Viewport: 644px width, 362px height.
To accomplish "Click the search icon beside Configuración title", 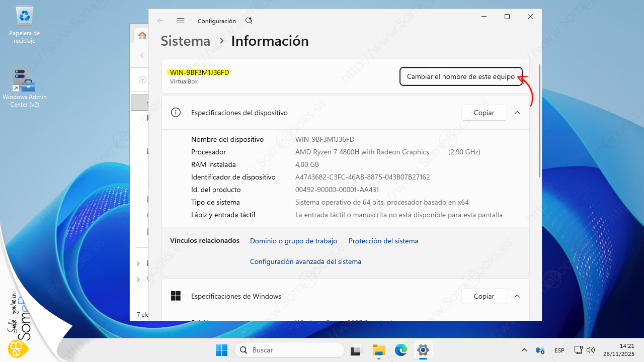I will tap(249, 21).
